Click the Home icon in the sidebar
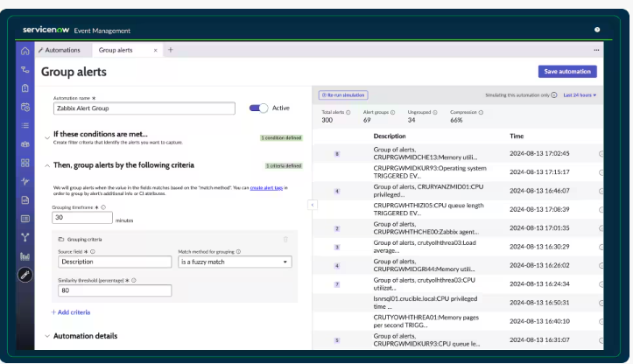This screenshot has height=364, width=633. [25, 51]
